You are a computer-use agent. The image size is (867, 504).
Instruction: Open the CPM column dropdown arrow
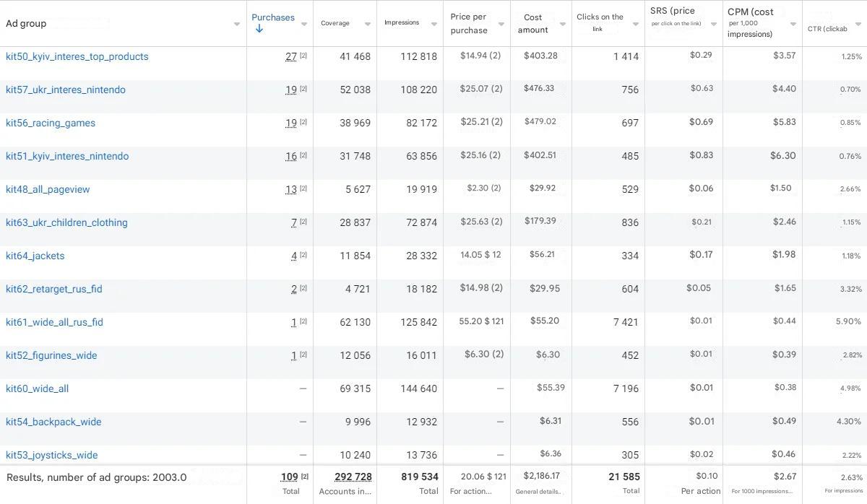[x=793, y=24]
